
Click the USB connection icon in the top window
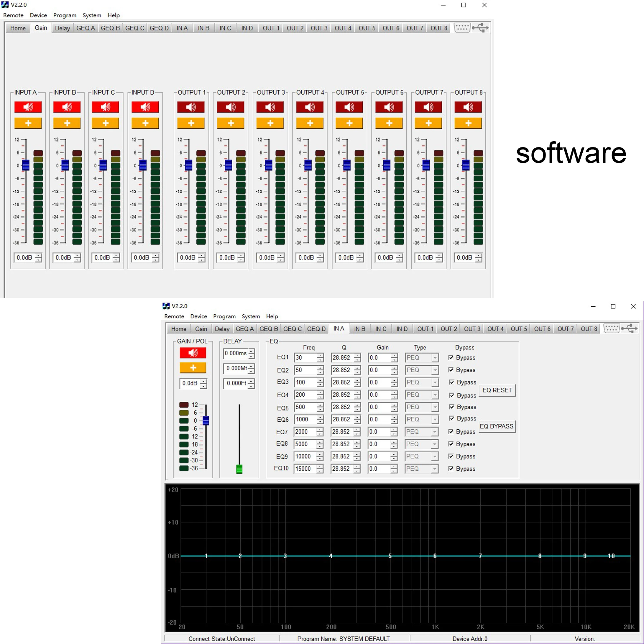click(x=481, y=28)
